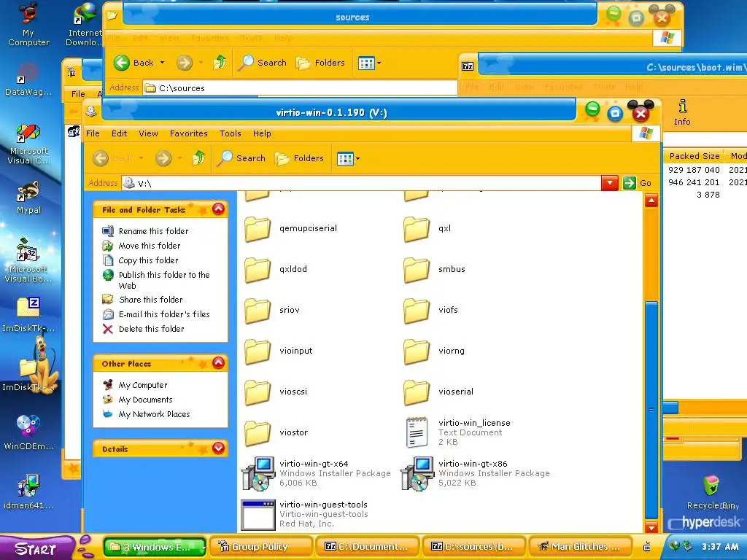Collapse the File and Folder Tasks panel

(218, 209)
